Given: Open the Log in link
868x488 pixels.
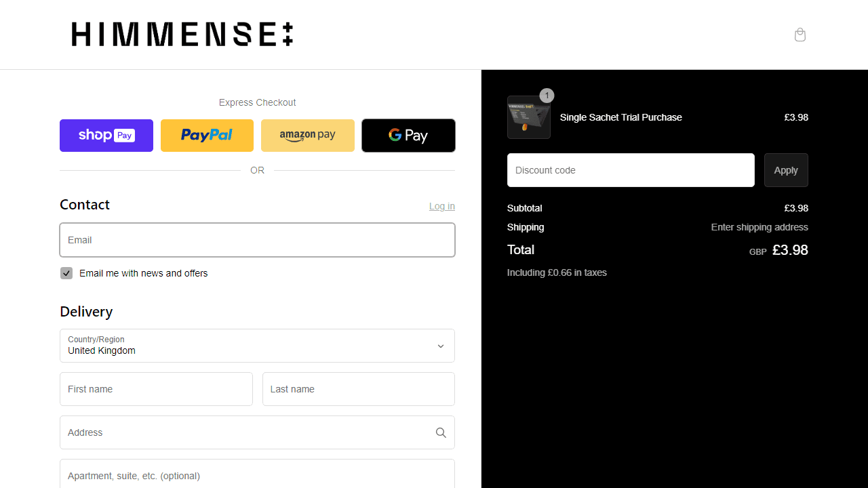Looking at the screenshot, I should coord(442,206).
